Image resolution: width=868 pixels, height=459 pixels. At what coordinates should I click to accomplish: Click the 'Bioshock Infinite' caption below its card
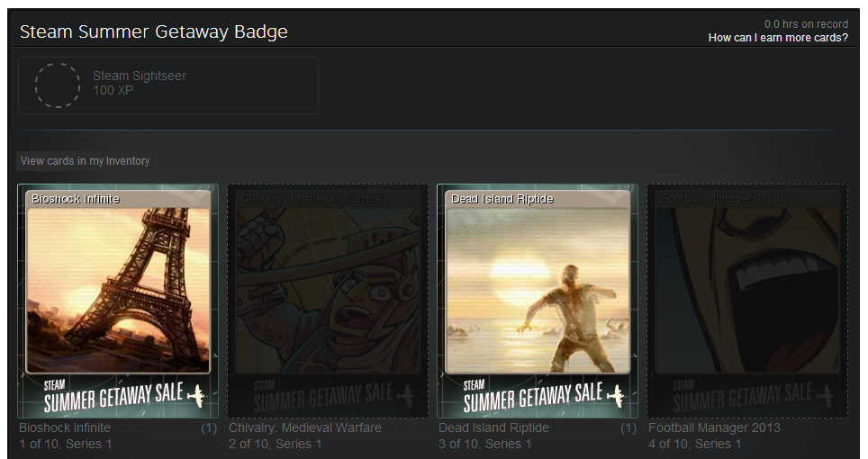(x=65, y=427)
